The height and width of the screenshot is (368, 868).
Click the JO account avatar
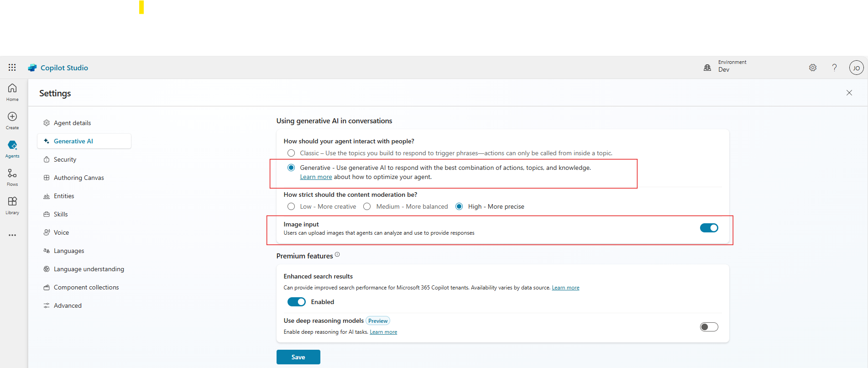856,68
